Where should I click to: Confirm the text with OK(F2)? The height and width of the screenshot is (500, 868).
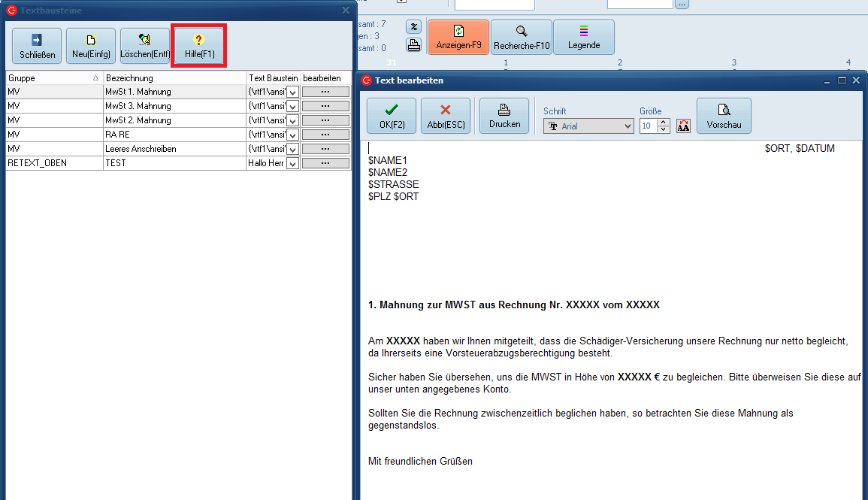coord(391,116)
